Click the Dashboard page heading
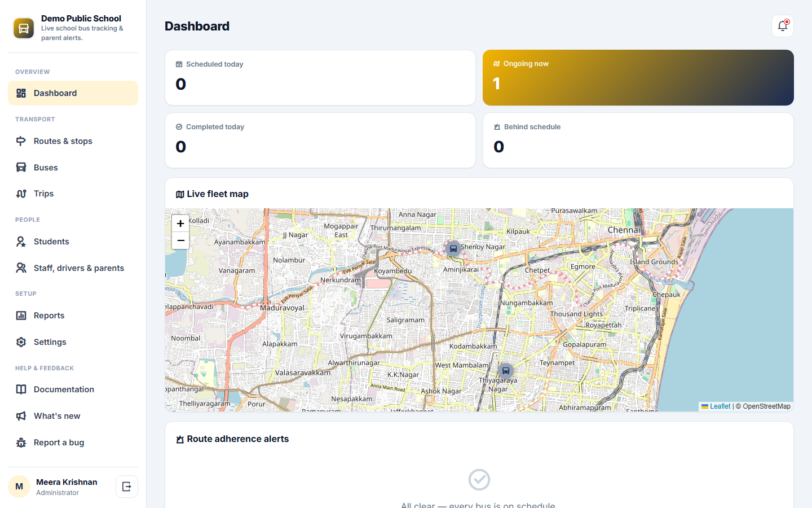Screen dimensions: 812x508 pyautogui.click(x=197, y=26)
